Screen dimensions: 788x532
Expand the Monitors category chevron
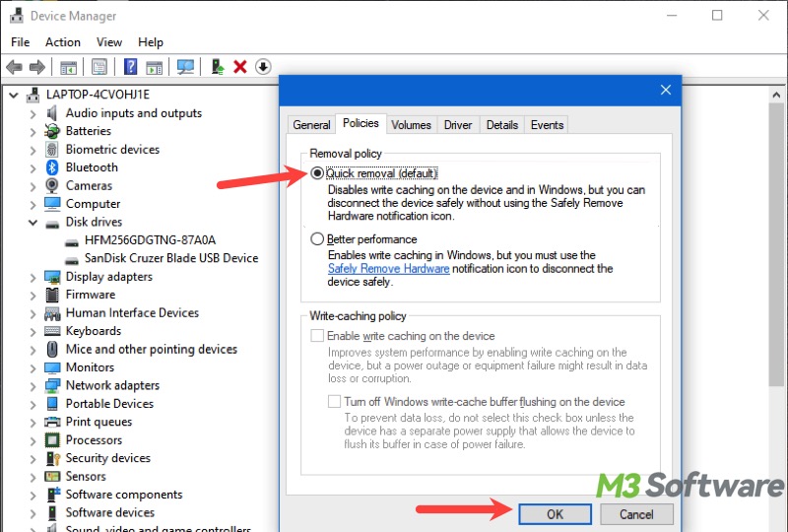(x=33, y=368)
